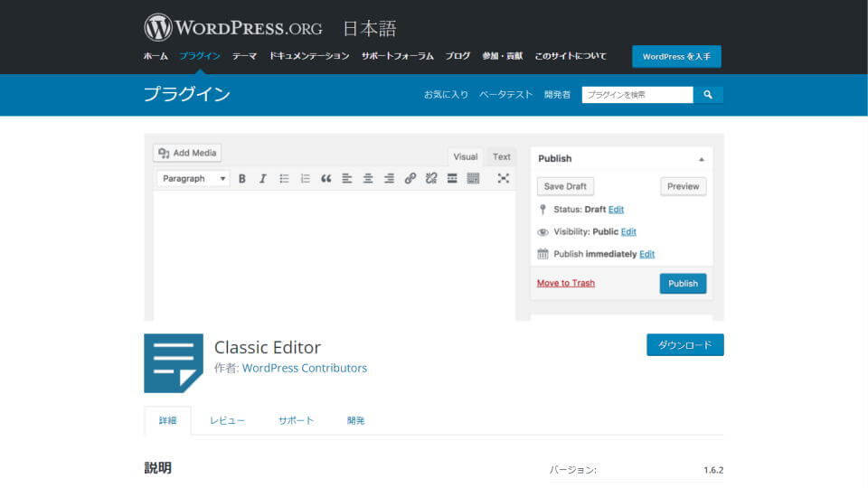Click inside the editor content area
This screenshot has width=868, height=488.
(335, 256)
